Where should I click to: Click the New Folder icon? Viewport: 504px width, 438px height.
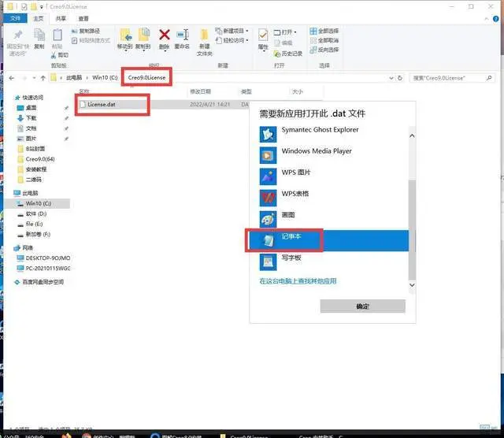point(205,35)
